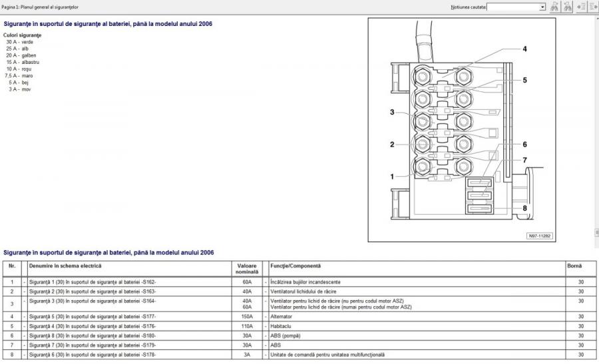Select the '3 A - mov' legend entry
The image size is (599, 364).
point(20,89)
